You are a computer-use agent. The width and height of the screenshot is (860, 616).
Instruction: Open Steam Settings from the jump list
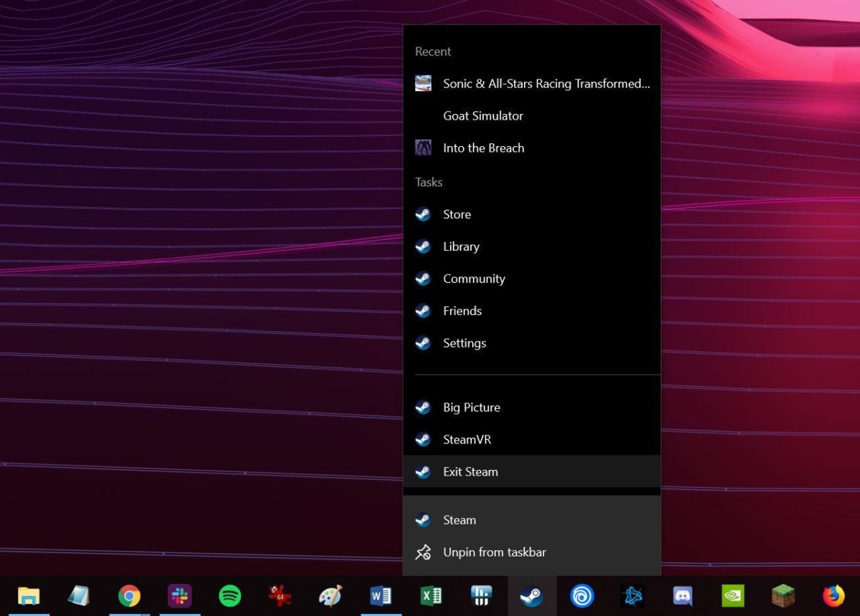pos(532,343)
